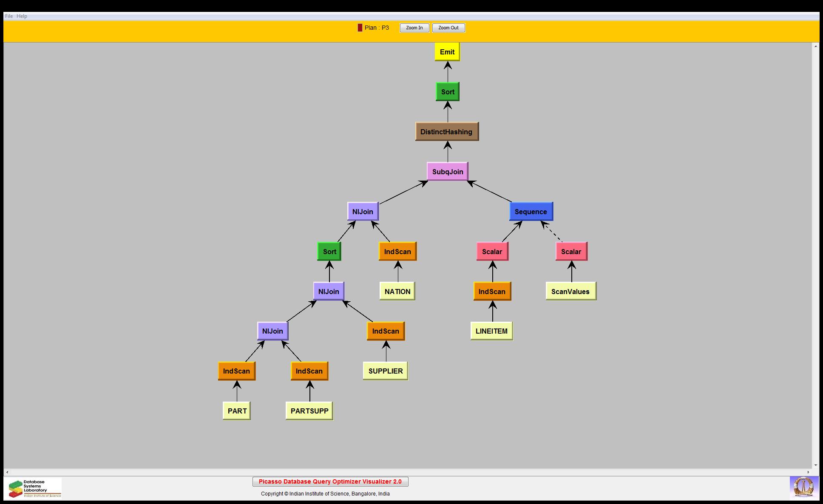Click the Database Systems Laboratory logo
This screenshot has height=504, width=823.
[34, 488]
